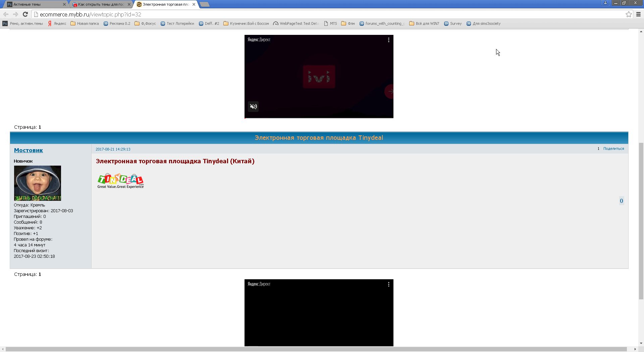The width and height of the screenshot is (644, 352).
Task: Click page number 1 below the post
Action: (x=40, y=274)
